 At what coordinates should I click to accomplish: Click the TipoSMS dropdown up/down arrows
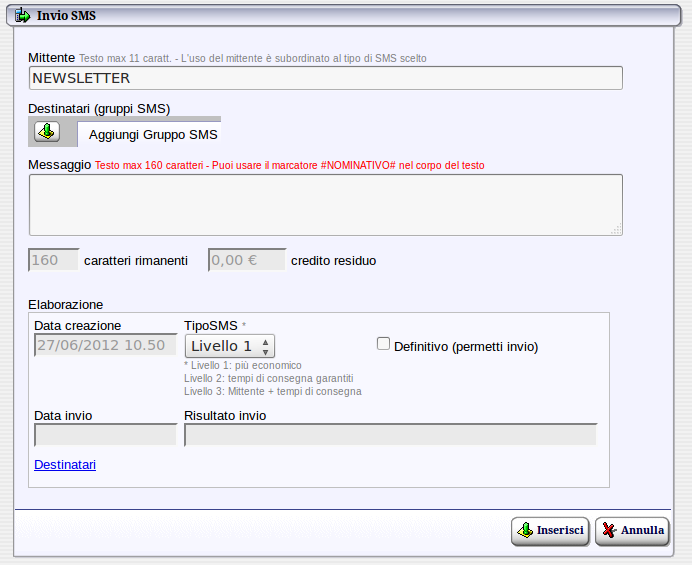(265, 346)
